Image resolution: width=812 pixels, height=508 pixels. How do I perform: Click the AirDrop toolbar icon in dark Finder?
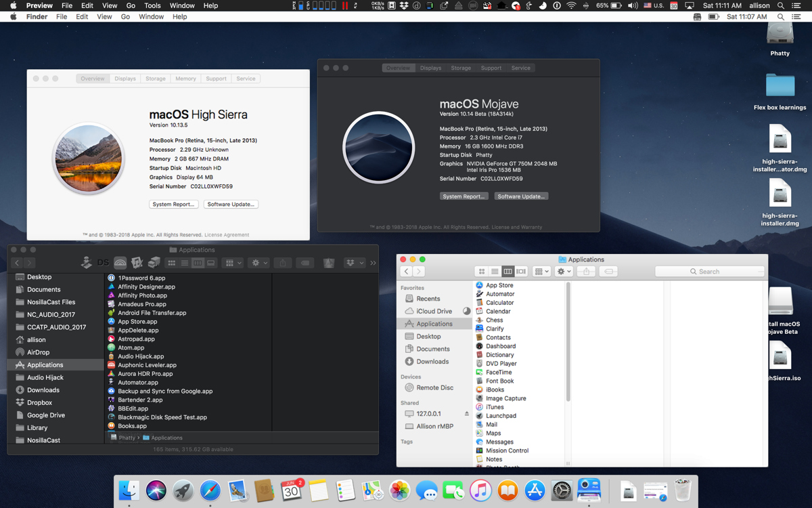tap(120, 263)
